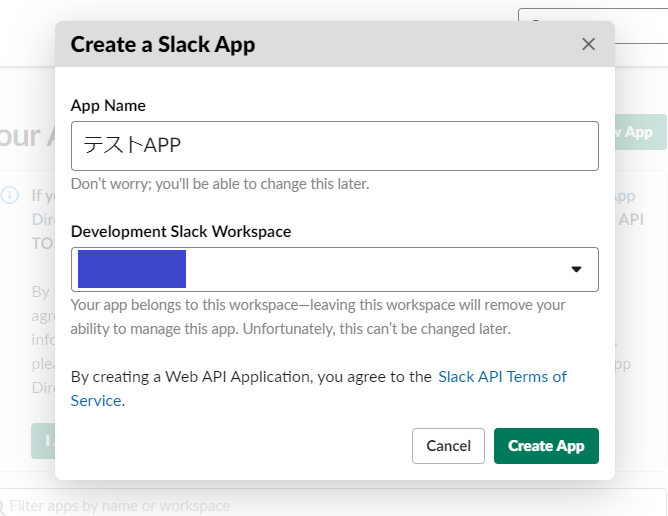
Task: Click the Cancel button
Action: 448,446
